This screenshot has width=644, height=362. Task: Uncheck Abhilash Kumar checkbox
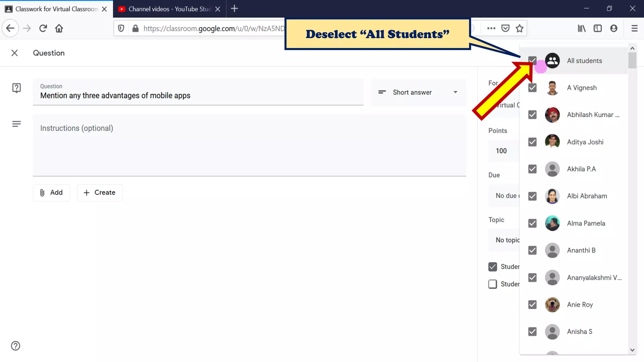[x=532, y=115]
